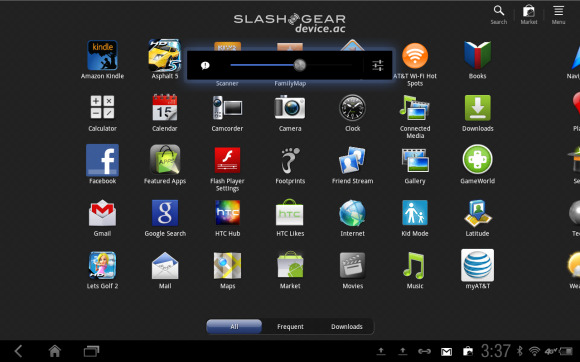Adjust the notification volume slider
This screenshot has width=580, height=362.
(x=291, y=65)
